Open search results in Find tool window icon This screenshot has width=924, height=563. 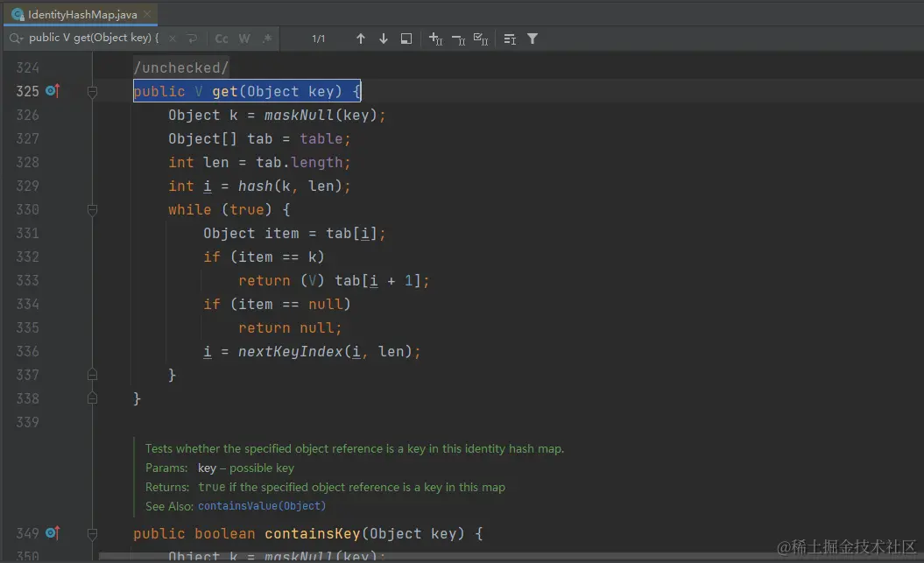pos(510,39)
